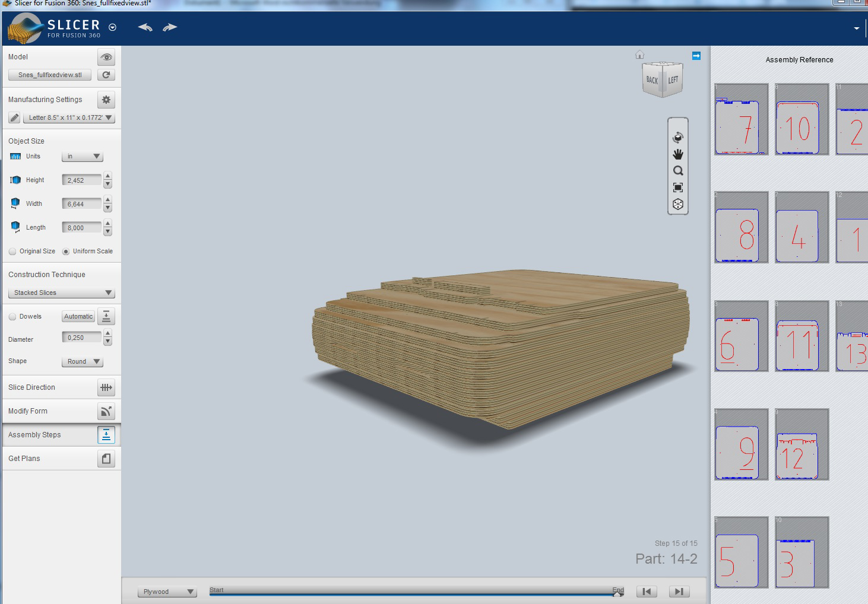Select the Zoom magnifier tool
The height and width of the screenshot is (604, 868).
coord(678,170)
